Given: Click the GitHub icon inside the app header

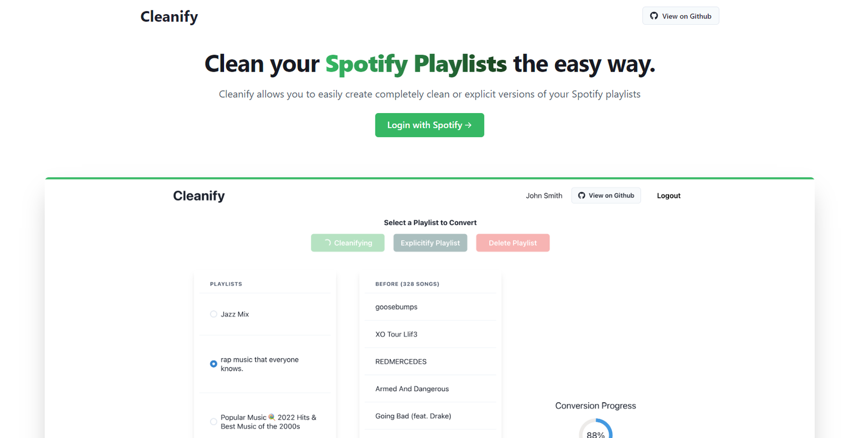Looking at the screenshot, I should pos(581,195).
